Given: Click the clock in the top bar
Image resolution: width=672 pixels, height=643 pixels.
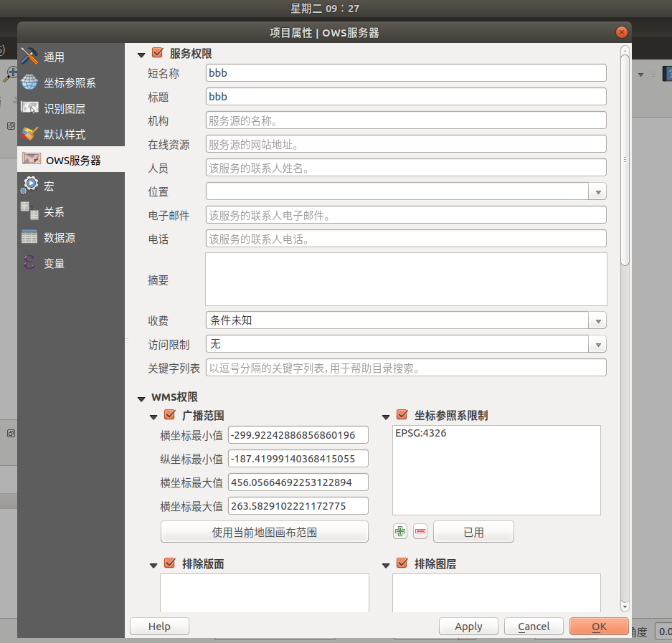Looking at the screenshot, I should tap(325, 8).
